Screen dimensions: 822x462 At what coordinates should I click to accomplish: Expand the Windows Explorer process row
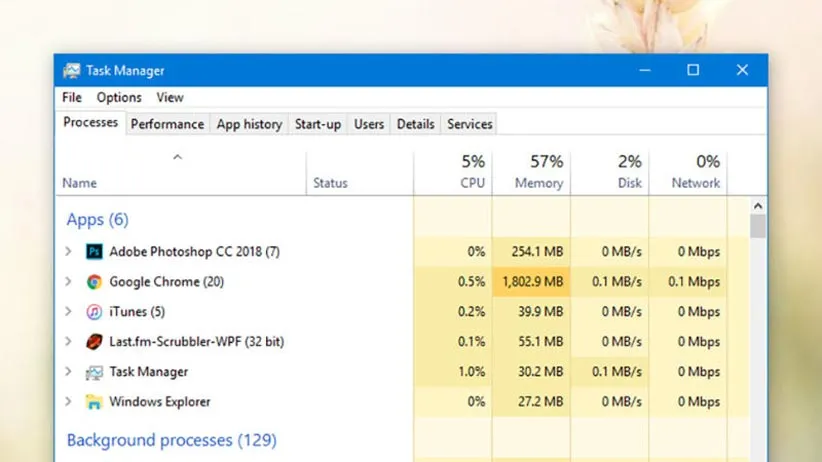[x=68, y=402]
